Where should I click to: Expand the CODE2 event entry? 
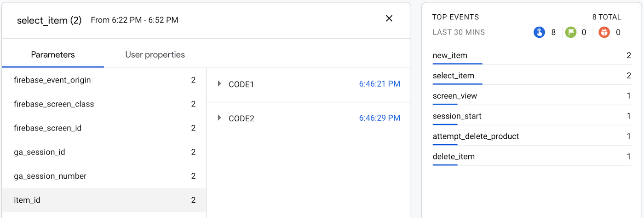pos(219,118)
